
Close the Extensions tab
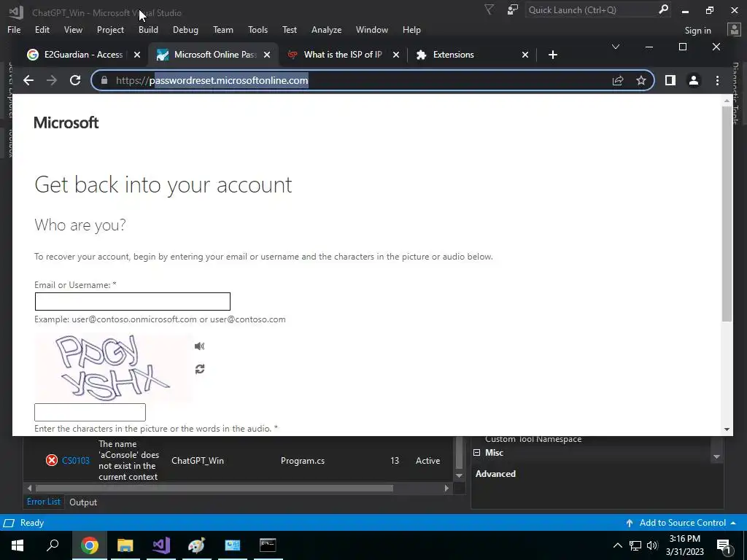(525, 55)
